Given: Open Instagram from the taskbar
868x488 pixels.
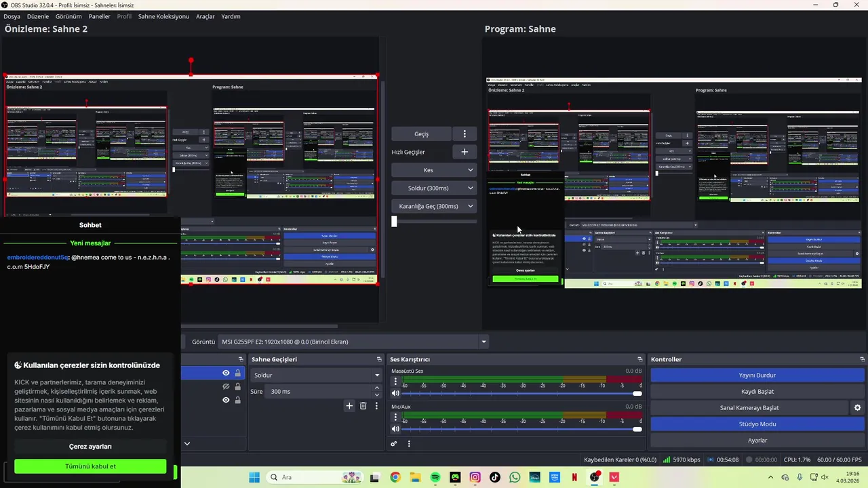Looking at the screenshot, I should [x=475, y=477].
